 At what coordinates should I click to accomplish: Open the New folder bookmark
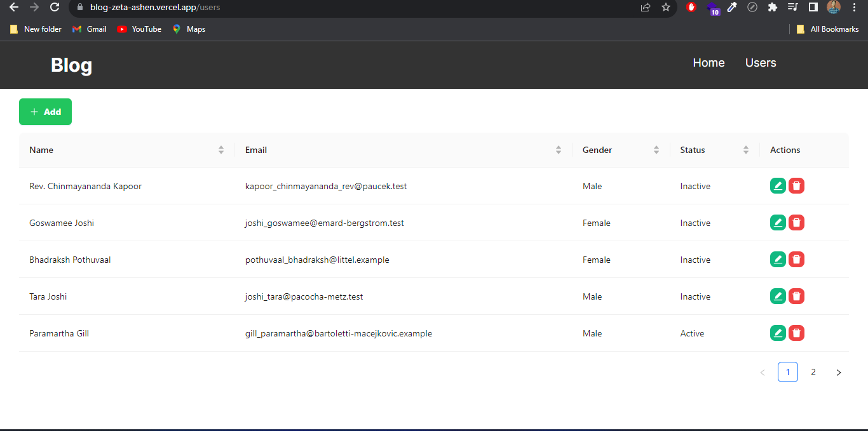pos(36,29)
